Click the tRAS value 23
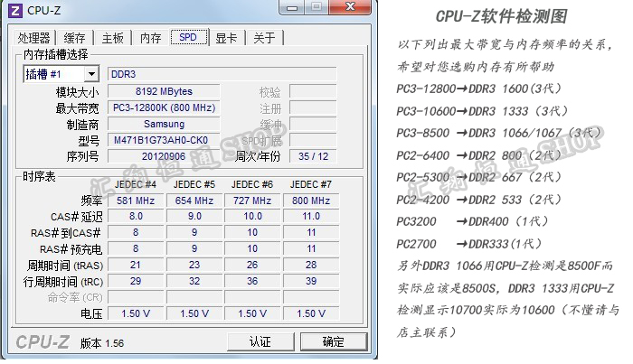Viewport: 633px width, 364px height. (194, 265)
